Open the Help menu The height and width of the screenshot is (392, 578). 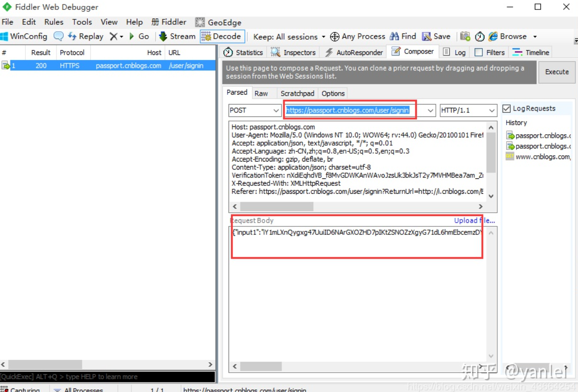point(134,22)
